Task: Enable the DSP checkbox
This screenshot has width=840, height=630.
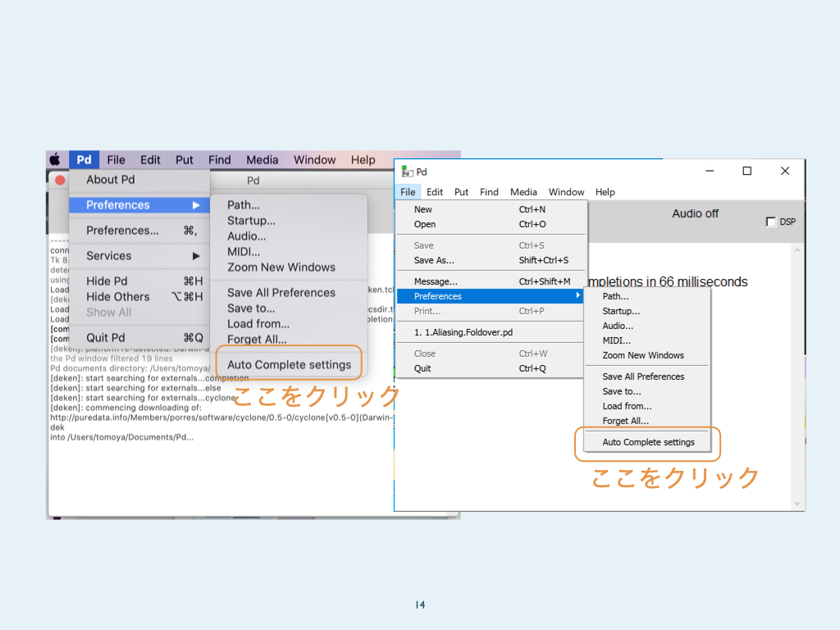Action: tap(770, 221)
